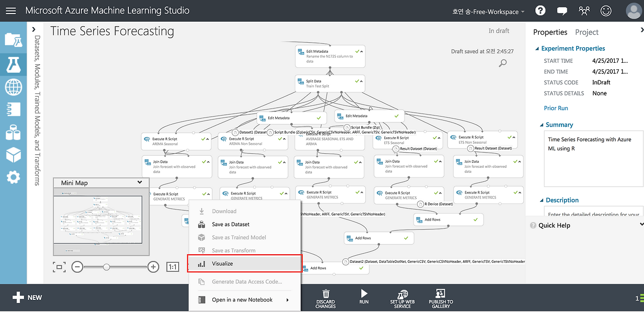The height and width of the screenshot is (312, 644).
Task: Choose Open in a new Notebook
Action: pos(245,300)
